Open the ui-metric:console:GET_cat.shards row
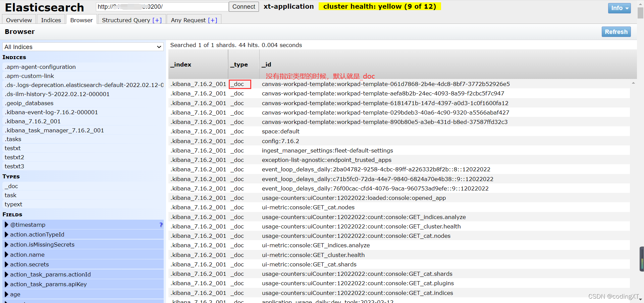Image resolution: width=644 pixels, height=303 pixels. pyautogui.click(x=399, y=264)
